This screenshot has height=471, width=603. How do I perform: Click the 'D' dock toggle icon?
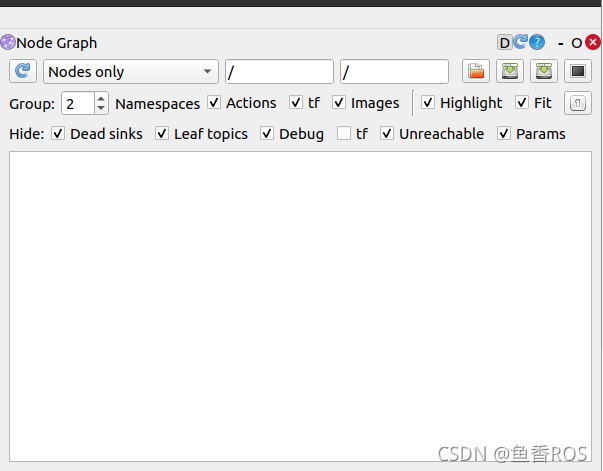pyautogui.click(x=504, y=43)
